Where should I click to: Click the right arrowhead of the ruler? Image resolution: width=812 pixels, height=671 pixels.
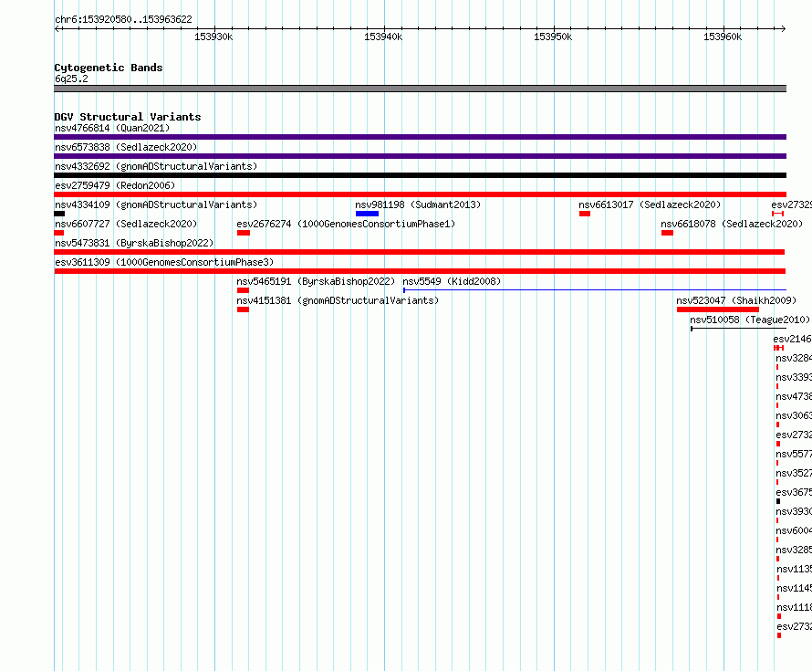(x=784, y=28)
